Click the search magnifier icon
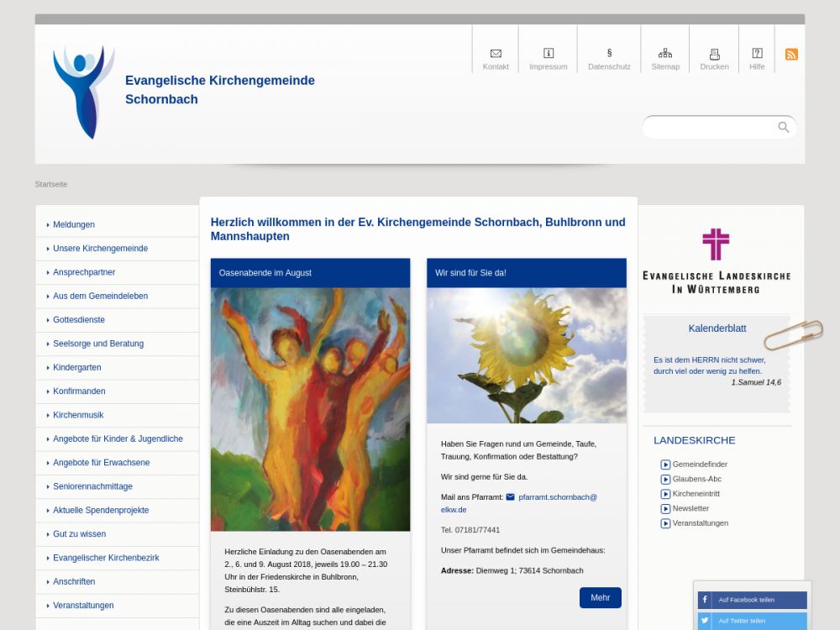This screenshot has height=630, width=840. tap(783, 127)
